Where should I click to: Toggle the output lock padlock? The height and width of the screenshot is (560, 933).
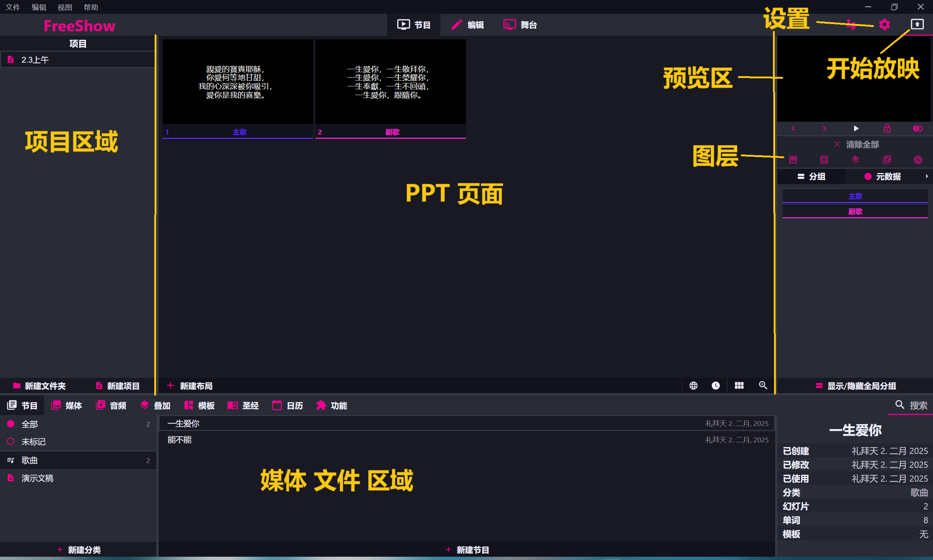[887, 128]
